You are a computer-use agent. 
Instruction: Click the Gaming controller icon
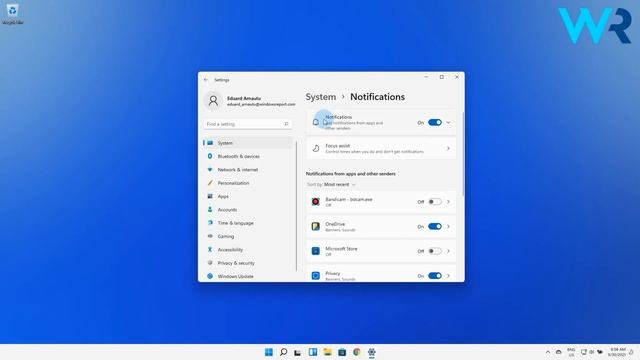pyautogui.click(x=210, y=236)
